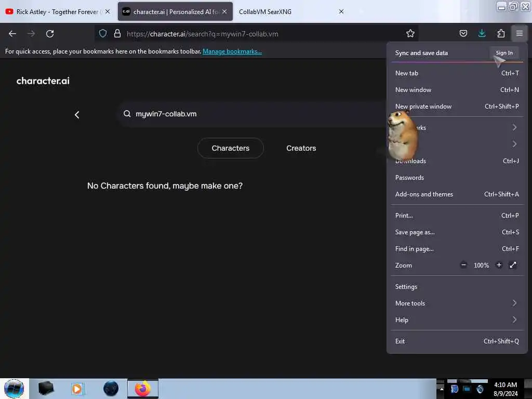Screen dimensions: 532x399
Task: Click the browser forward arrow
Action: [31, 34]
